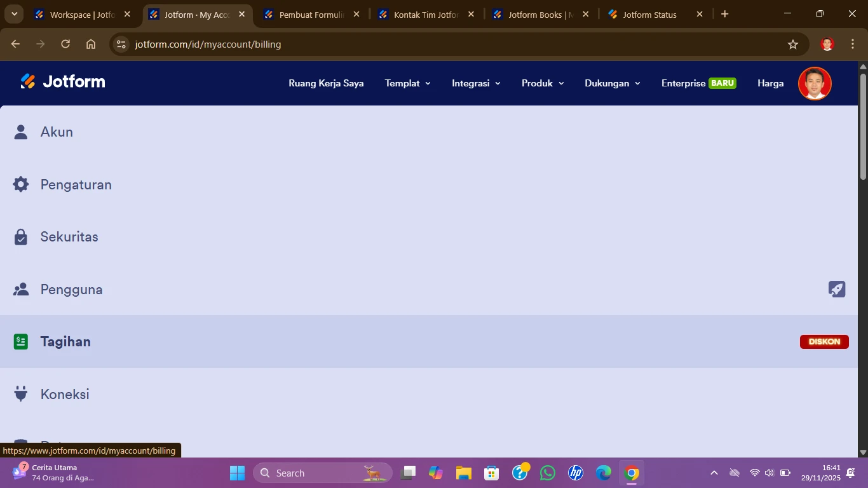
Task: Select the Pengguna users icon
Action: tap(21, 288)
